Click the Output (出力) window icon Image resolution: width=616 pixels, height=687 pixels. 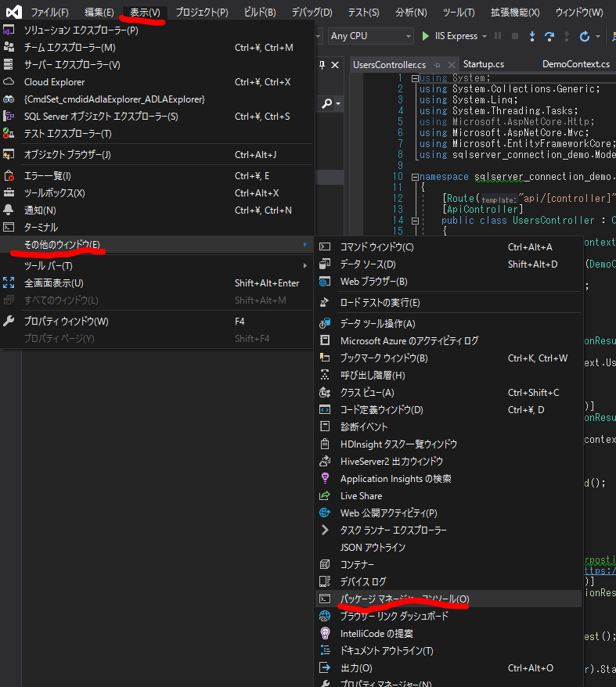pos(325,667)
